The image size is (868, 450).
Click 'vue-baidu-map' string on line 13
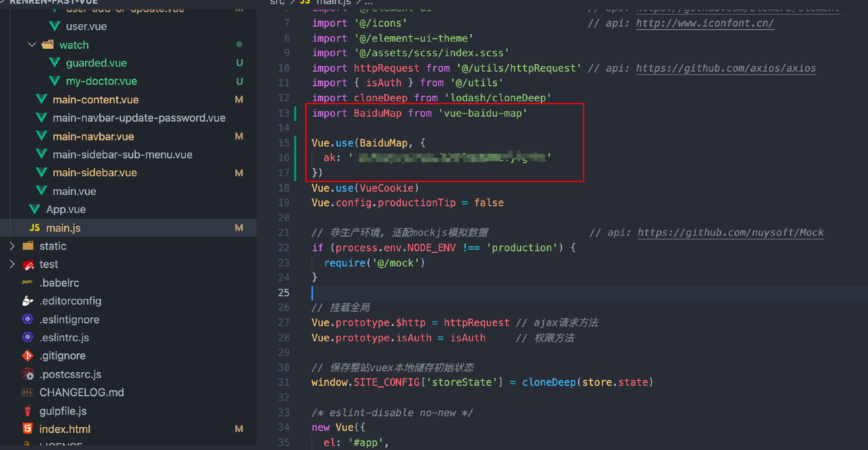coord(483,113)
